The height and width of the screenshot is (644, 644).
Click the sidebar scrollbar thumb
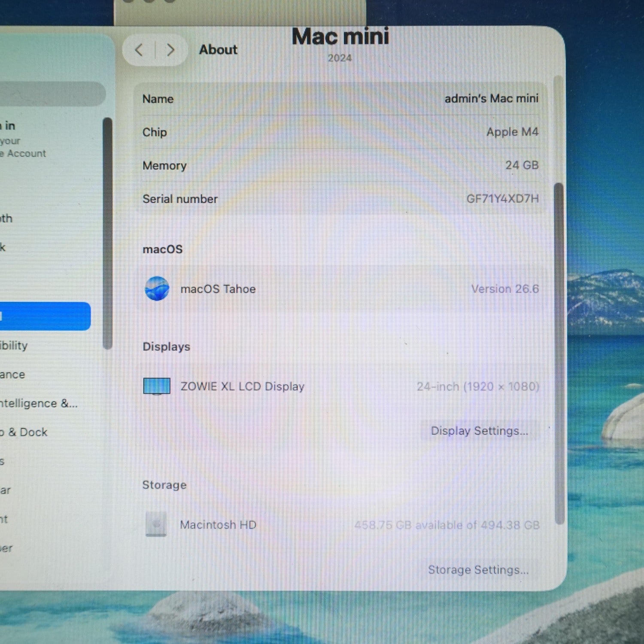[107, 233]
